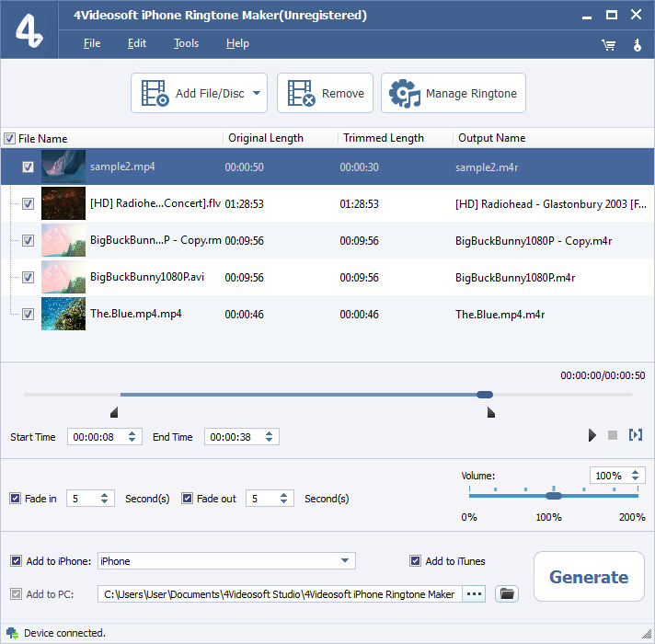Click the Add File/Disc button label

(210, 93)
